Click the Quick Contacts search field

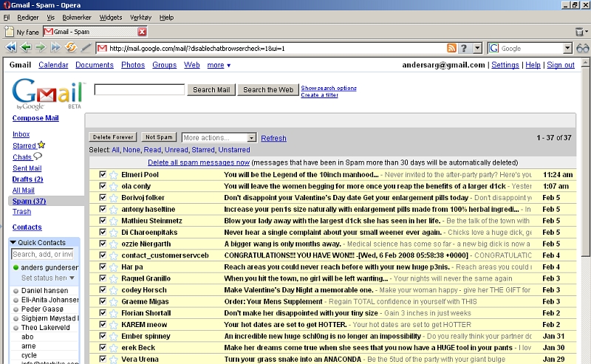click(x=42, y=254)
